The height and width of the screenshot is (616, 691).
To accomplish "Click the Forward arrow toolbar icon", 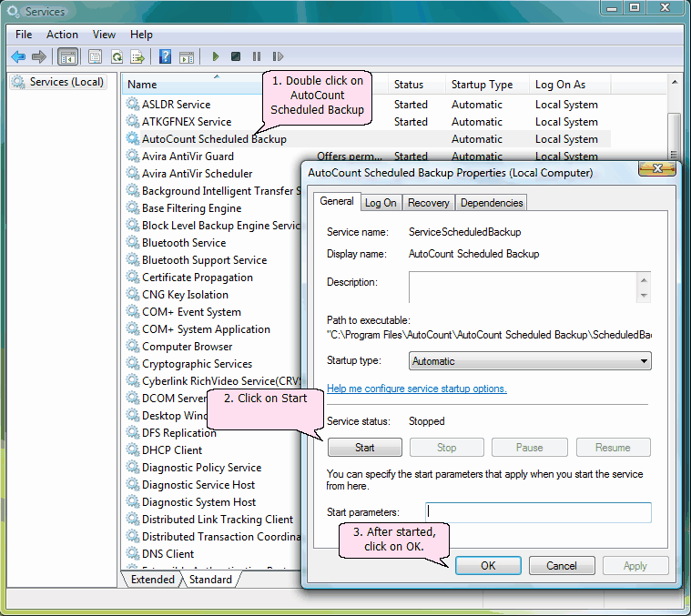I will coord(39,56).
